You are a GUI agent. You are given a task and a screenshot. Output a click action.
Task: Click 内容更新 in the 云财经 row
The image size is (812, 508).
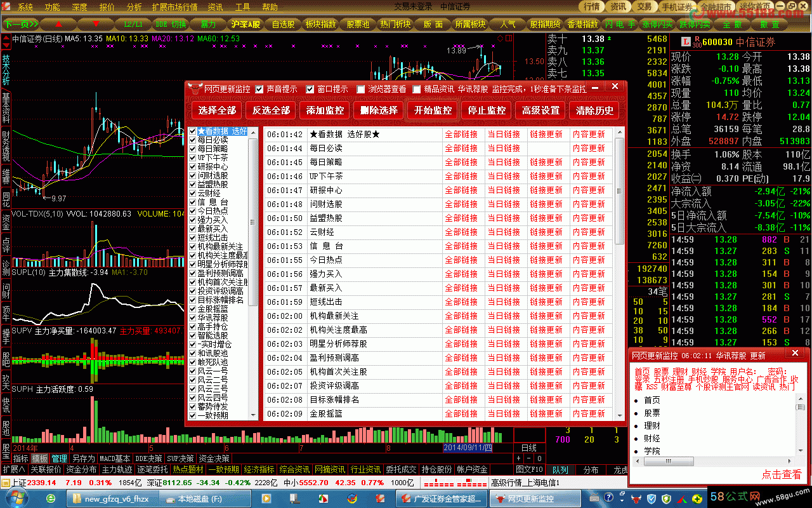tap(589, 232)
